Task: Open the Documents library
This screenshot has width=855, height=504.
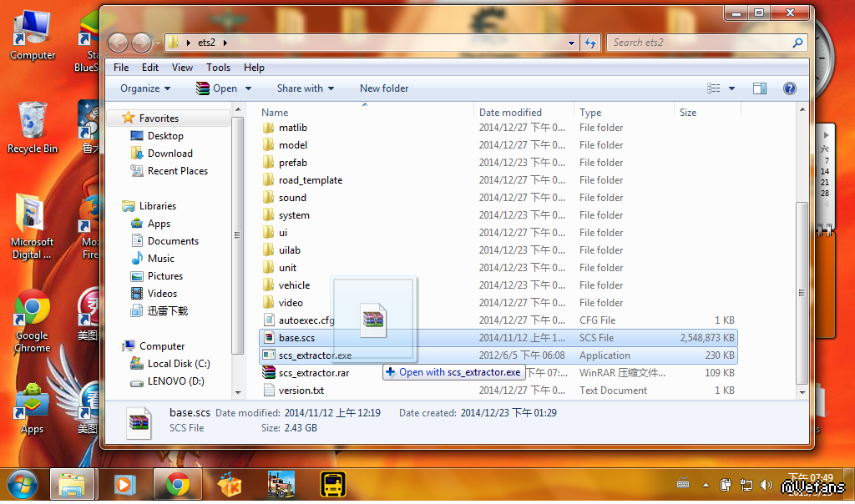Action: [173, 241]
